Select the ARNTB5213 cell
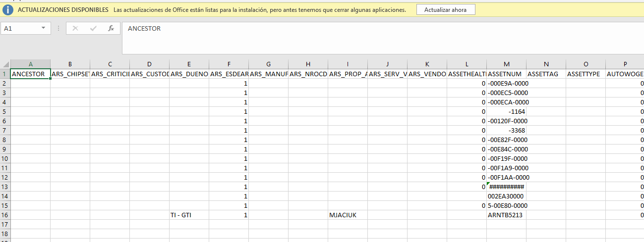This screenshot has width=644, height=242. tap(506, 215)
